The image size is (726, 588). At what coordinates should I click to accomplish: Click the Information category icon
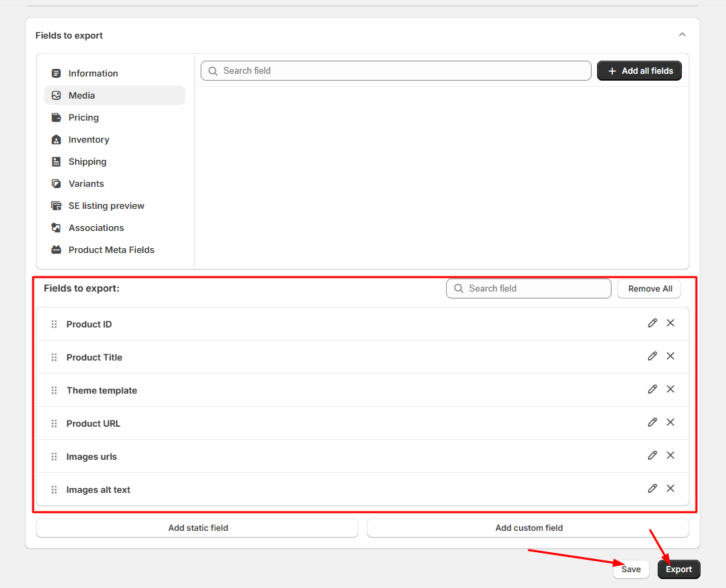[x=56, y=73]
